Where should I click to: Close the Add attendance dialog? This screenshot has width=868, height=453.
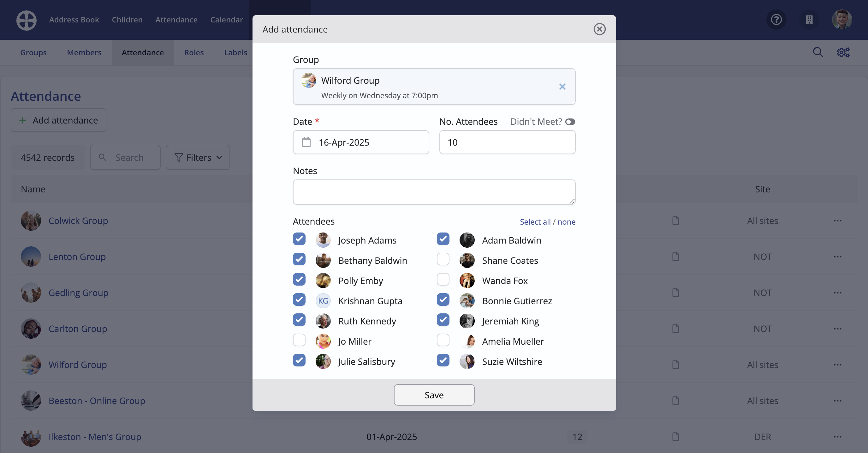coord(599,29)
